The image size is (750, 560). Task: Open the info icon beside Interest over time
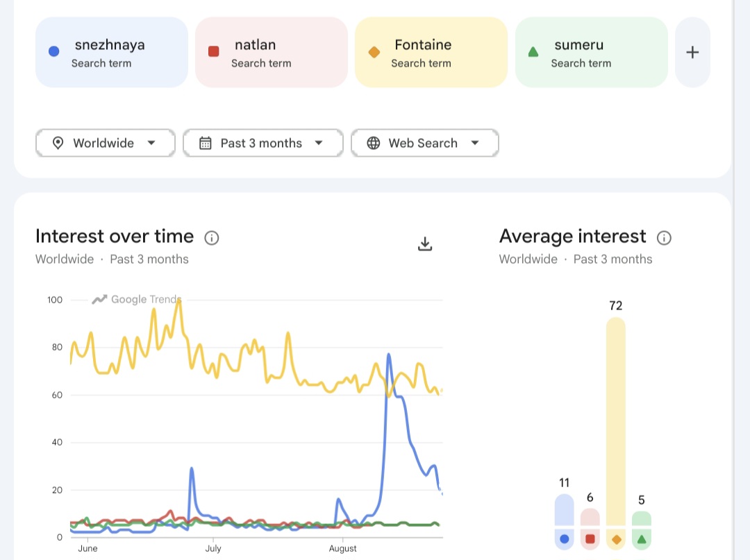[x=211, y=237]
